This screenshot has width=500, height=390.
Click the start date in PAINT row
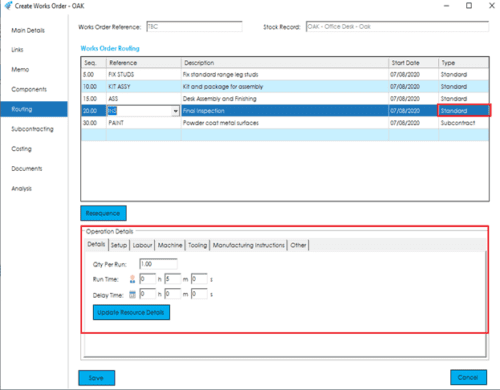(413, 123)
